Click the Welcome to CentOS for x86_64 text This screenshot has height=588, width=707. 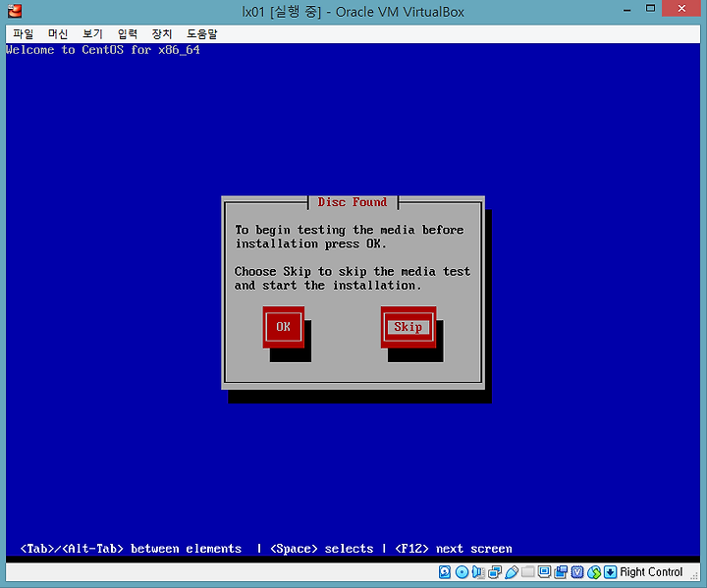click(103, 50)
